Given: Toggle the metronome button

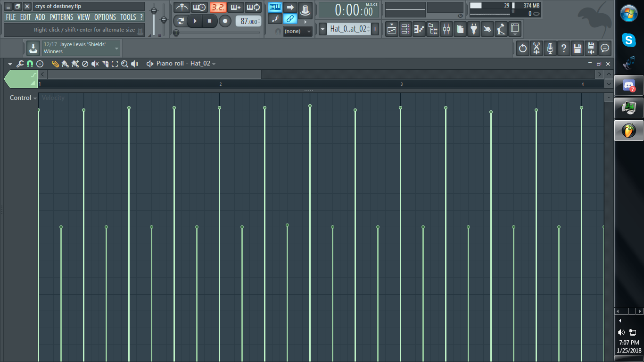Looking at the screenshot, I should (x=182, y=7).
